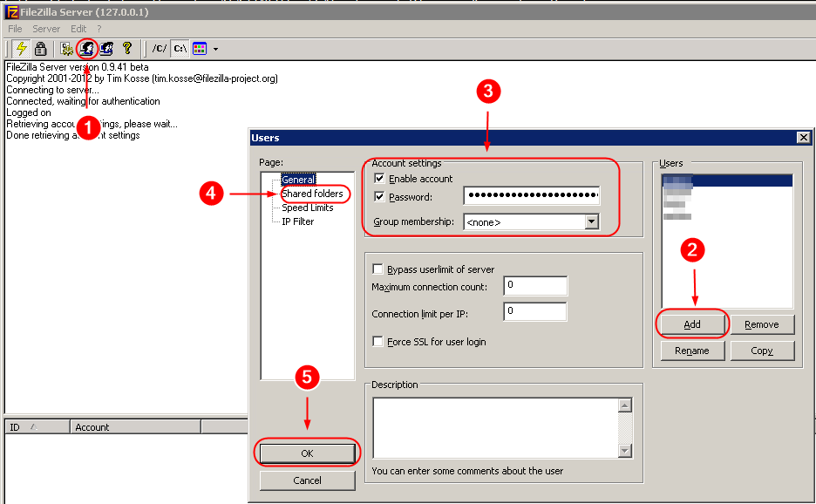Select the highlighted user in Users list

[728, 180]
